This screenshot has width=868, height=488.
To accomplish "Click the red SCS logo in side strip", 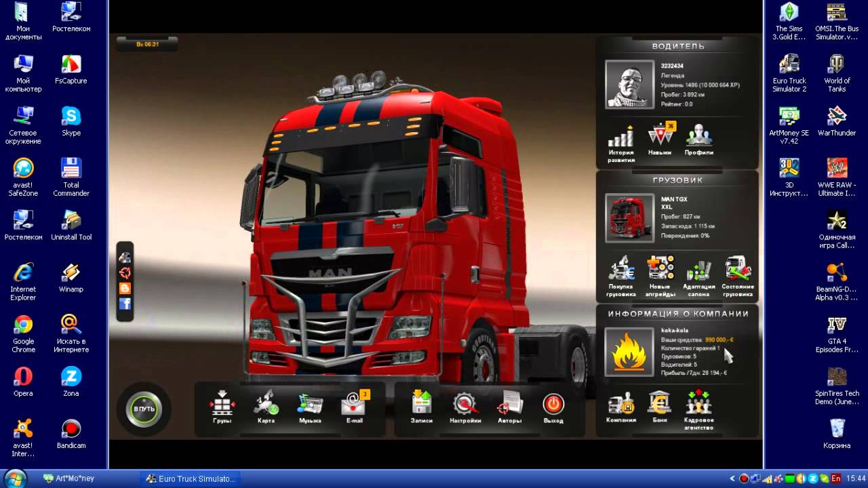I will 125,272.
